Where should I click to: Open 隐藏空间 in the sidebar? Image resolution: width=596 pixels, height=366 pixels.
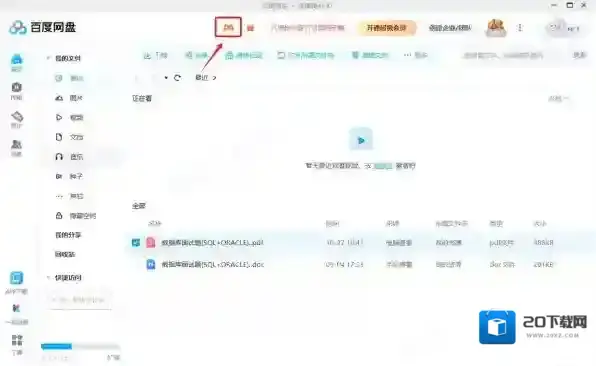click(82, 216)
